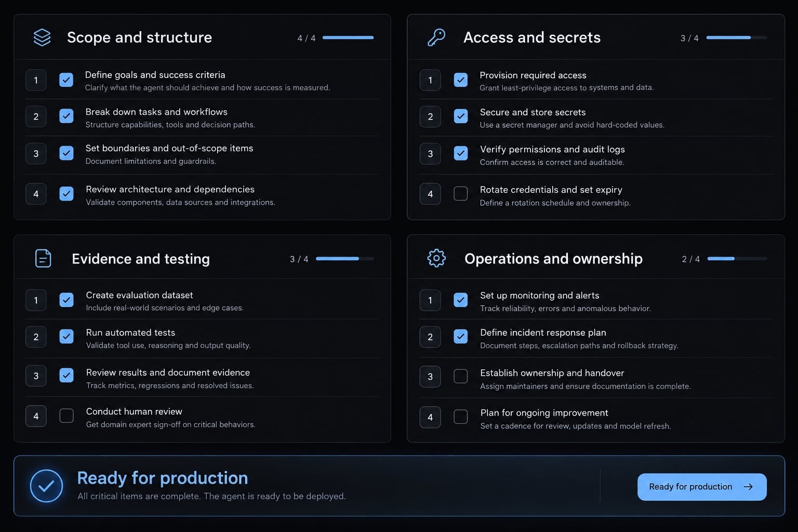The image size is (798, 532).
Task: Uncheck Secure and store secrets
Action: click(461, 116)
